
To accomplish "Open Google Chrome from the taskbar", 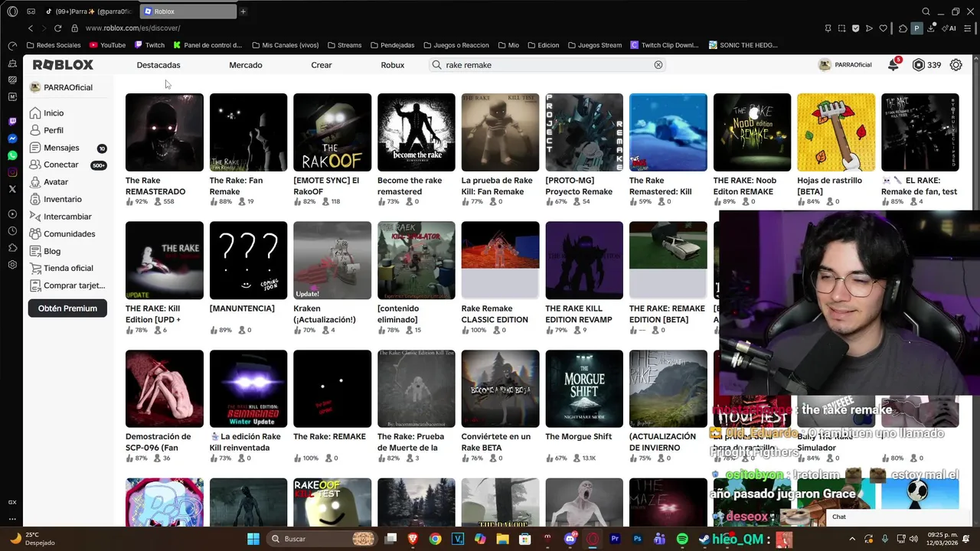I will click(x=435, y=539).
